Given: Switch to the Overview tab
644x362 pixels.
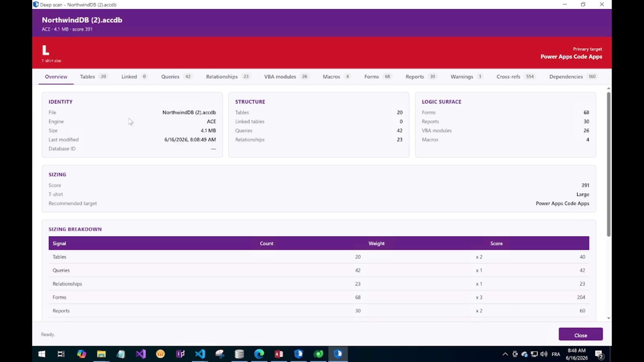Looking at the screenshot, I should pos(56,77).
